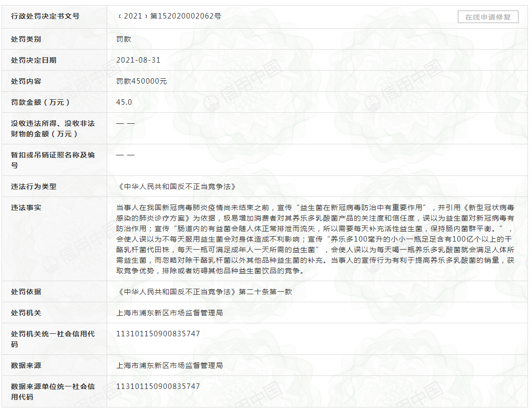532x410 pixels.
Task: Select code 113101150900835747 in 数据来源单位 row
Action: (158, 386)
